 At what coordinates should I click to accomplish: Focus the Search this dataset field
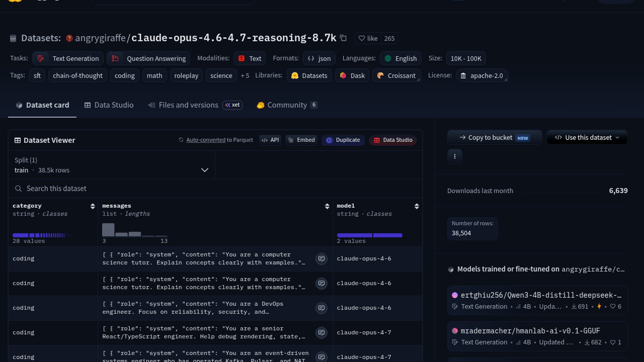pos(215,188)
